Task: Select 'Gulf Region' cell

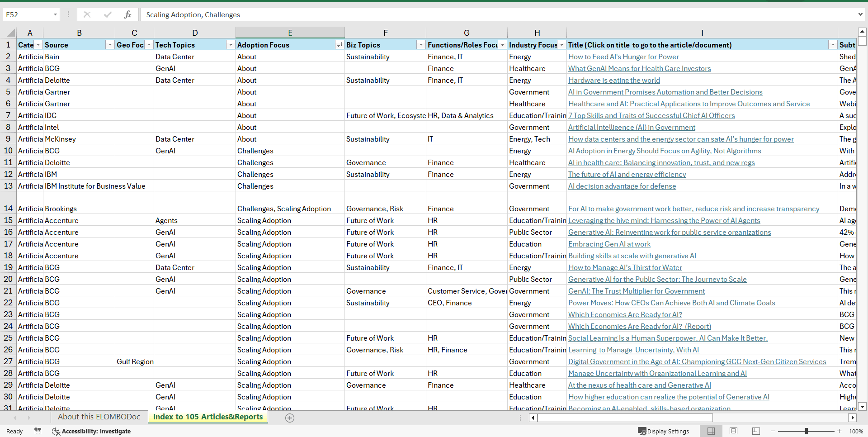Action: (x=135, y=361)
